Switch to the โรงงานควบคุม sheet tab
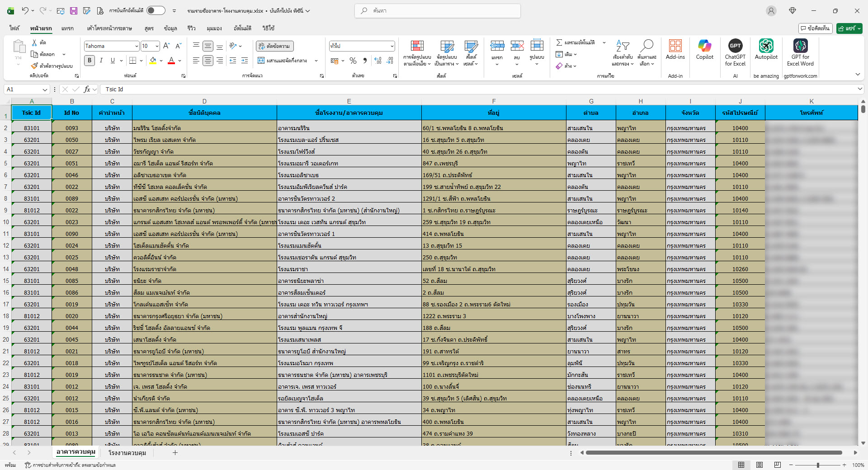The height and width of the screenshot is (470, 868). tap(127, 453)
